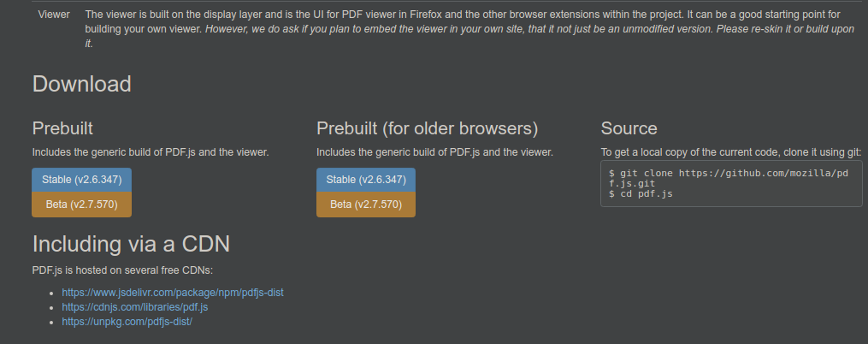Visit the unpkg.com pdfjs-dist link
Image resolution: width=868 pixels, height=344 pixels.
pyautogui.click(x=127, y=322)
